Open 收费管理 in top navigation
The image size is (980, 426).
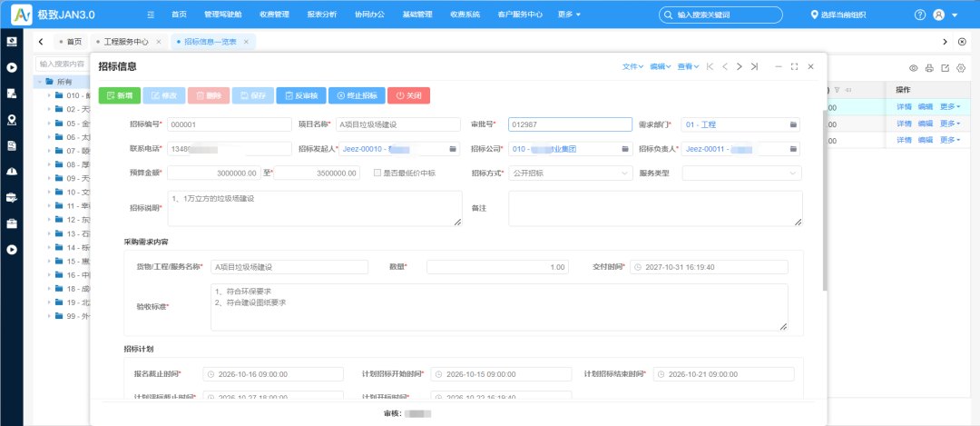pyautogui.click(x=274, y=15)
